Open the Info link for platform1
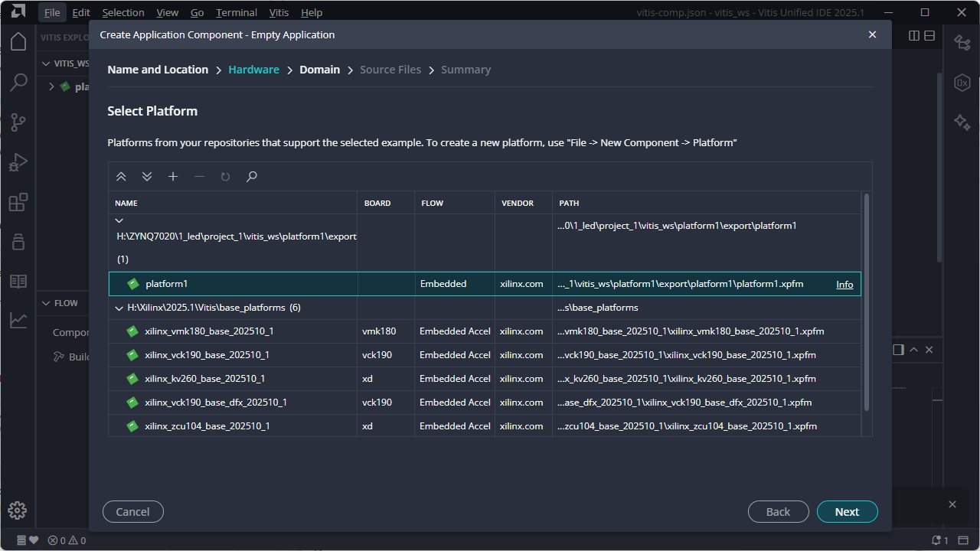This screenshot has width=980, height=551. point(844,285)
